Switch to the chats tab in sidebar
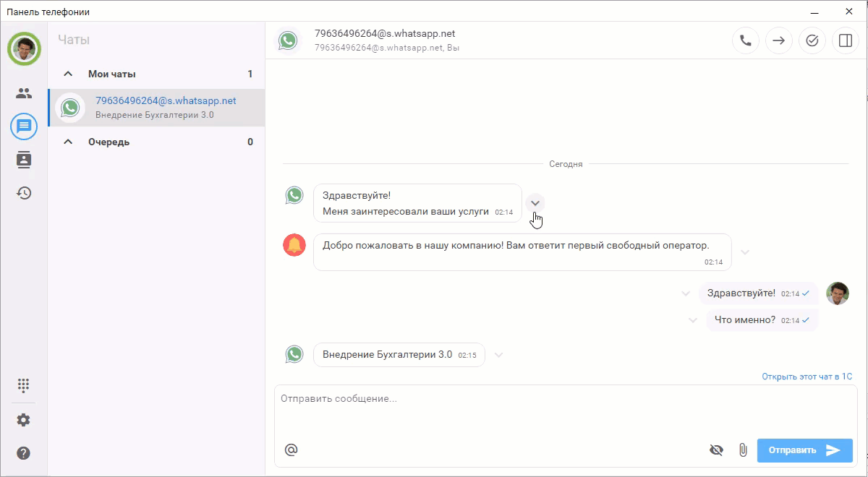This screenshot has width=868, height=477. [x=24, y=126]
